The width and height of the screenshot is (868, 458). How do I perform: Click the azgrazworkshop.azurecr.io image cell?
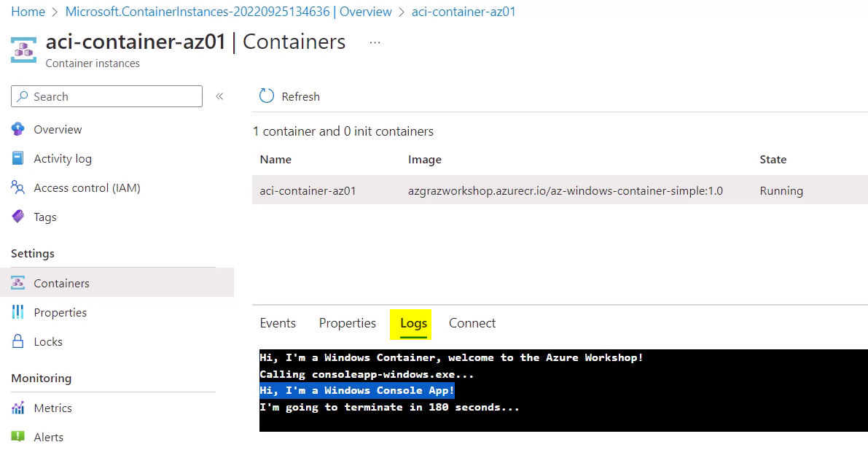(x=566, y=190)
